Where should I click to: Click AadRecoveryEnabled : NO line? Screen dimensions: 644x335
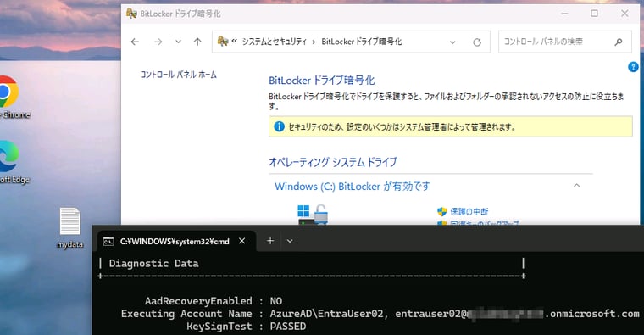pyautogui.click(x=214, y=301)
